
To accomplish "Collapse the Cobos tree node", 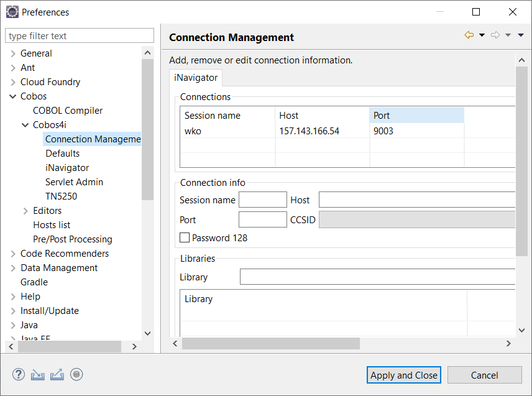I will [x=13, y=96].
